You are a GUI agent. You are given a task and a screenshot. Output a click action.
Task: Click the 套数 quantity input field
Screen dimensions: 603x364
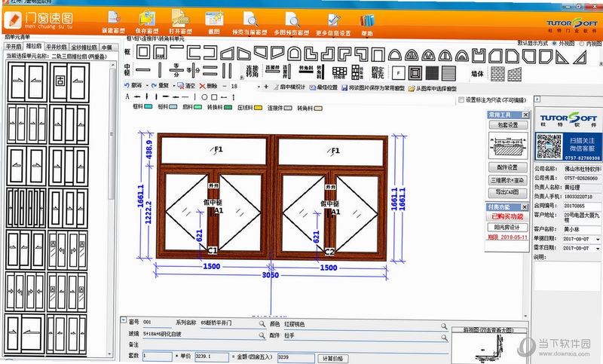[158, 356]
